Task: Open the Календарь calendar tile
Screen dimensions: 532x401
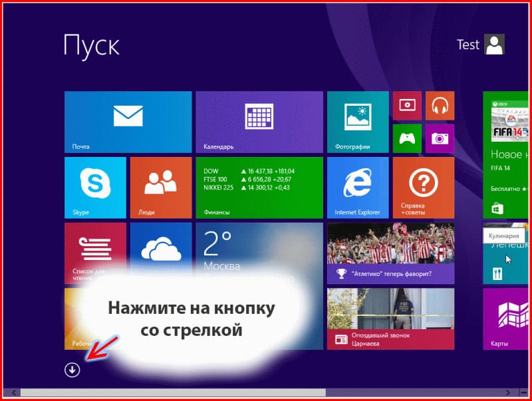Action: [x=259, y=122]
